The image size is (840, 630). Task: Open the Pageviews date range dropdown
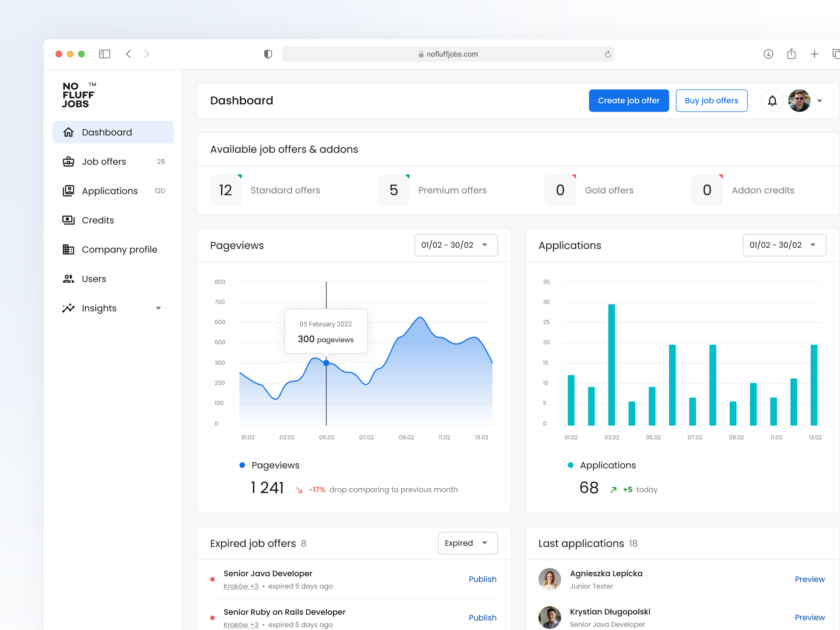tap(456, 245)
